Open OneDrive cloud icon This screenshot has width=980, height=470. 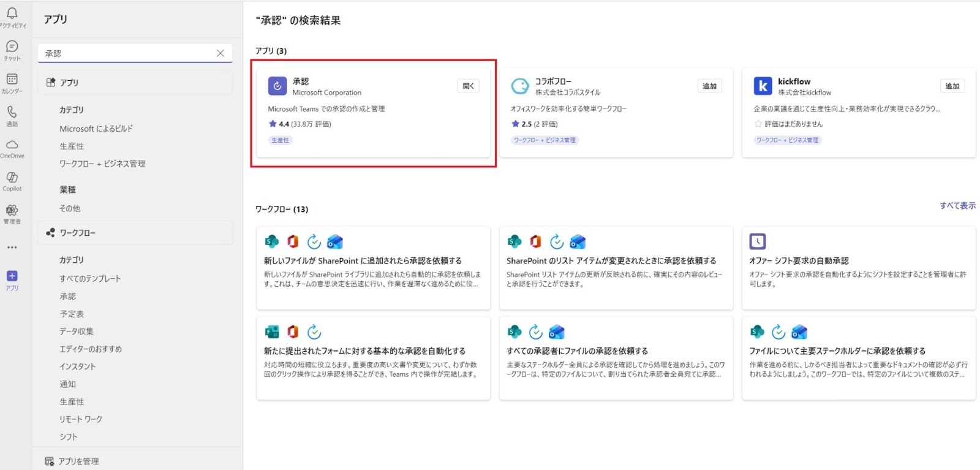click(12, 145)
